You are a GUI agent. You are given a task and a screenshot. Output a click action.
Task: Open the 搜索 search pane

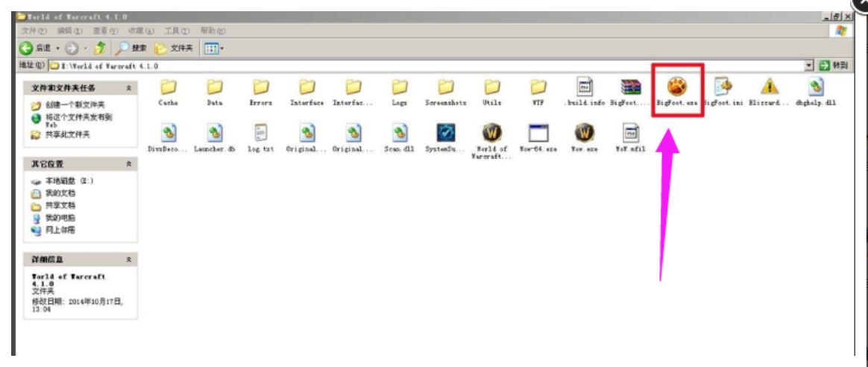click(132, 48)
